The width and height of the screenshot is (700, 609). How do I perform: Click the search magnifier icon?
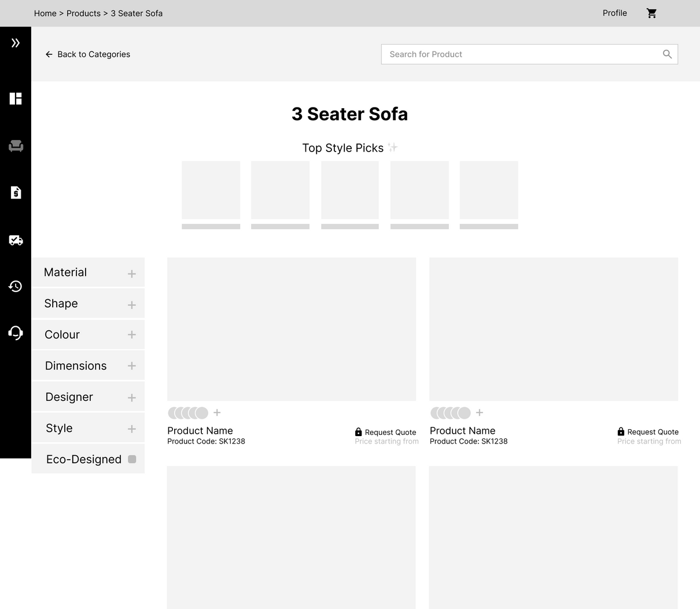coord(667,54)
